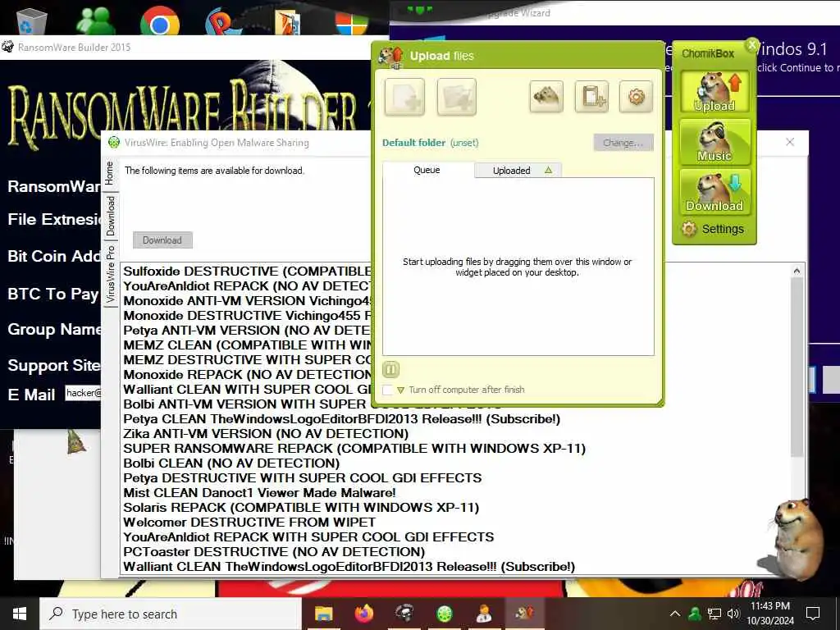
Task: Close the VirusWire window with X
Action: point(790,142)
